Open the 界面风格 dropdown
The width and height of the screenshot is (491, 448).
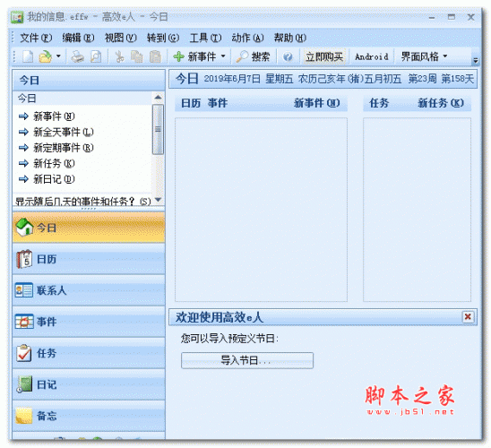tap(424, 56)
